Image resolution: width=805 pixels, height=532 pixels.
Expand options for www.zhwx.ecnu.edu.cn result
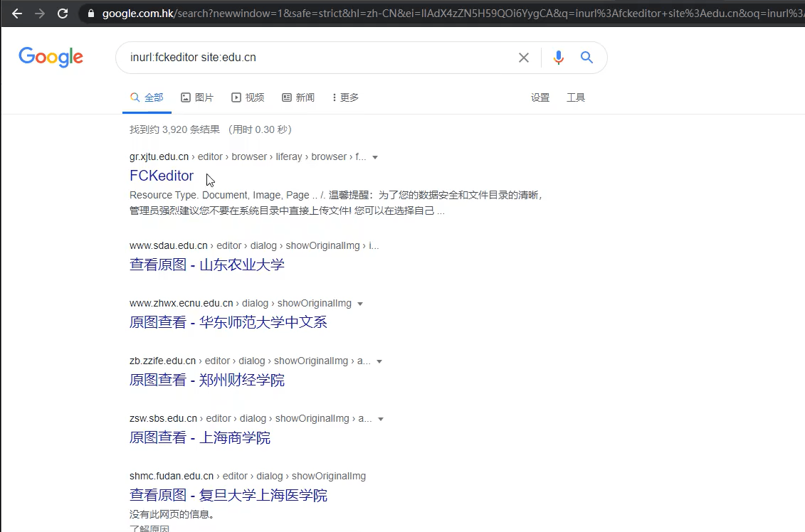click(360, 304)
